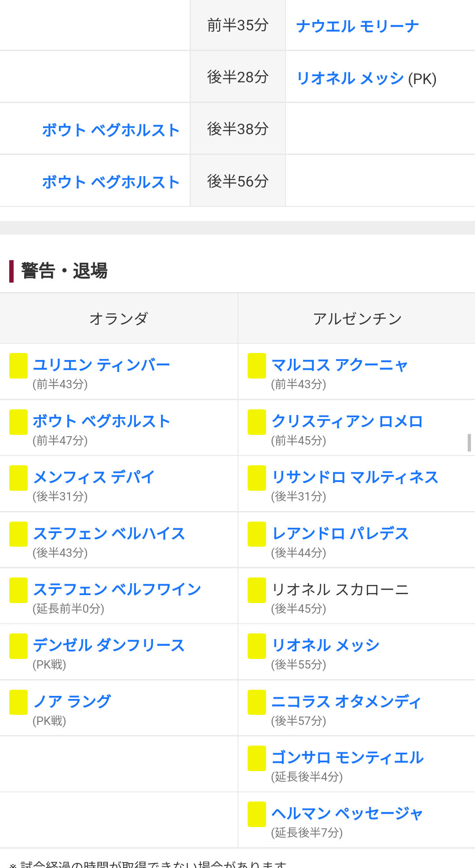Open the Lionel Messi (PK) goal scorer link
Viewport: 475px width, 868px height.
350,78
